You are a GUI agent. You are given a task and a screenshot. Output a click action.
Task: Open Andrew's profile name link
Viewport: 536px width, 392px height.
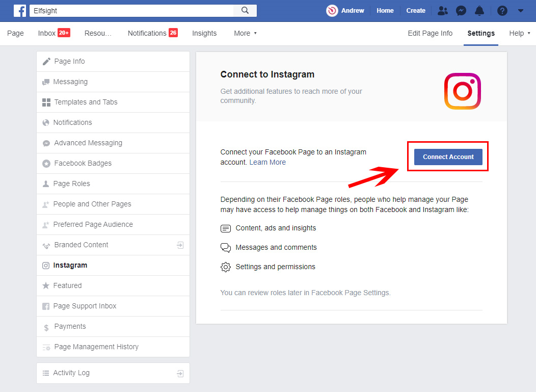(353, 11)
